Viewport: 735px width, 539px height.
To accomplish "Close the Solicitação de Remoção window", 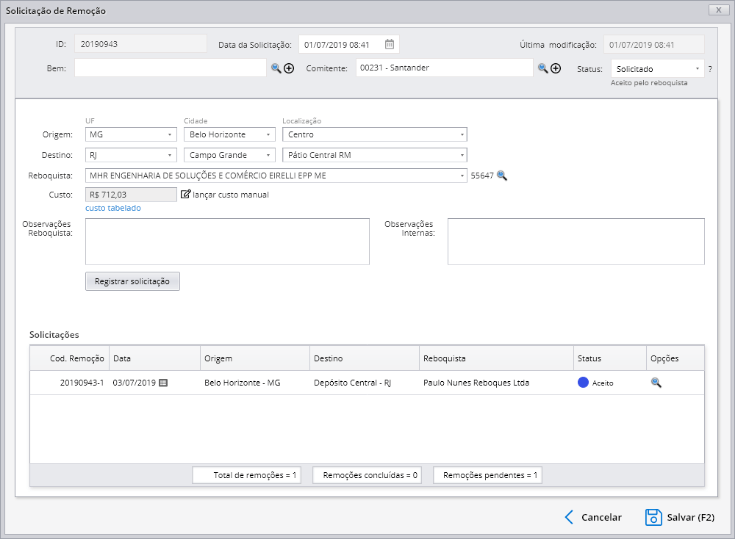I will pos(718,10).
